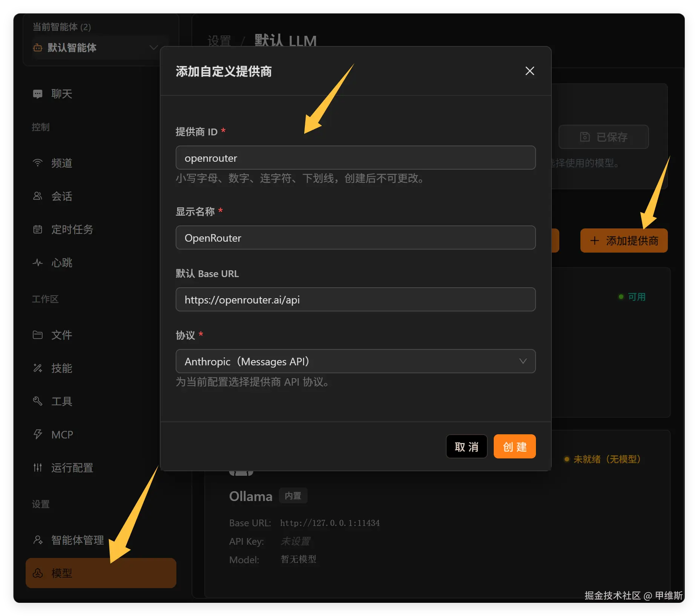Screen dimensions: 698x616
Task: Click the 取消 cancel button
Action: [x=467, y=446]
